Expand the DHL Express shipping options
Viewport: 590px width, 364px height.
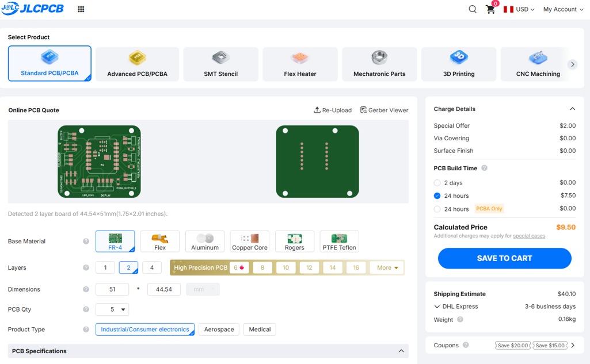click(437, 306)
